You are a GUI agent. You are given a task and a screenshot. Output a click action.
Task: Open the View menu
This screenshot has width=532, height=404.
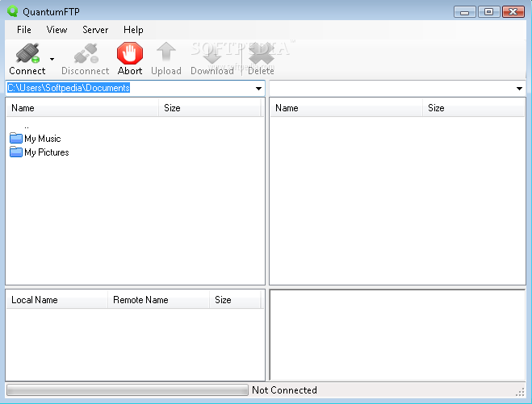[57, 30]
